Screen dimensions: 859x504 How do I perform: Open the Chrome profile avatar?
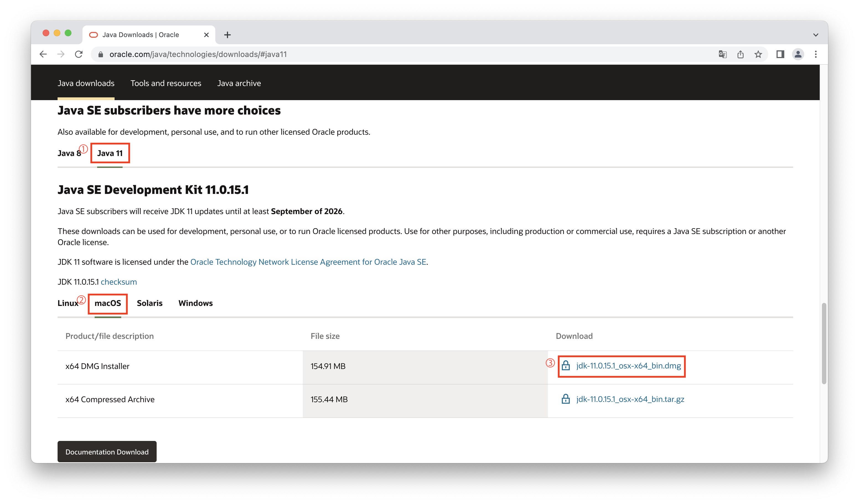[798, 54]
